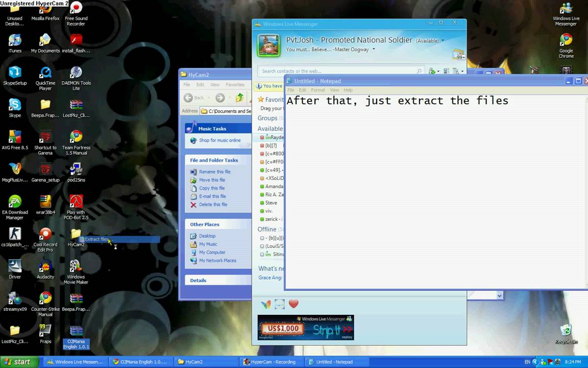Viewport: 588px width, 368px height.
Task: Open Notepad View menu
Action: tap(334, 90)
